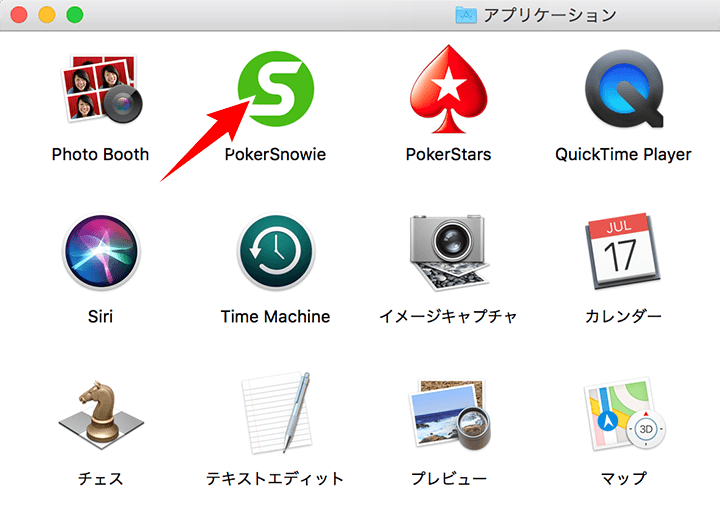Launch PokerSnowie via its green S icon
This screenshot has height=505, width=720.
[276, 89]
